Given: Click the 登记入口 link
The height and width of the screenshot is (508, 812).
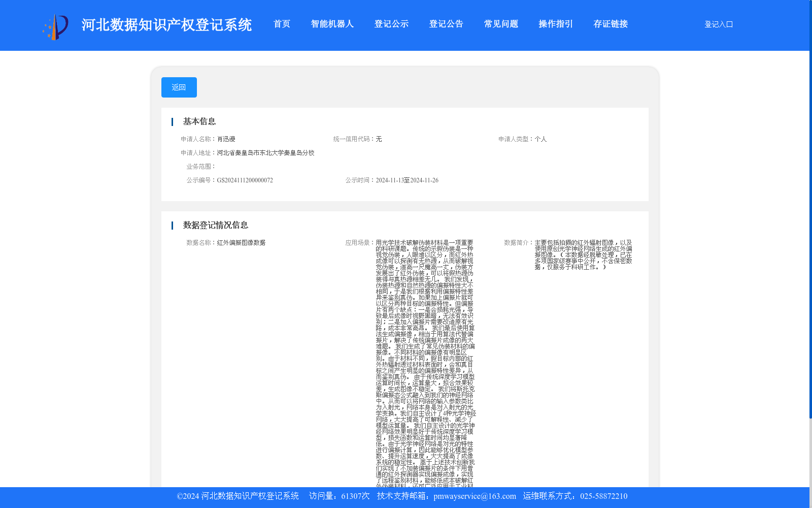Looking at the screenshot, I should coord(719,24).
